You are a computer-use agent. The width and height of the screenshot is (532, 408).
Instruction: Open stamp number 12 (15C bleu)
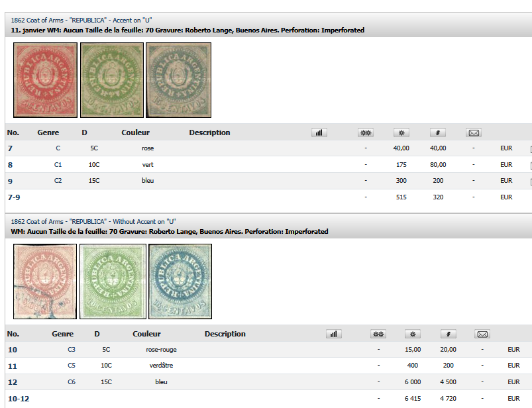click(x=13, y=382)
